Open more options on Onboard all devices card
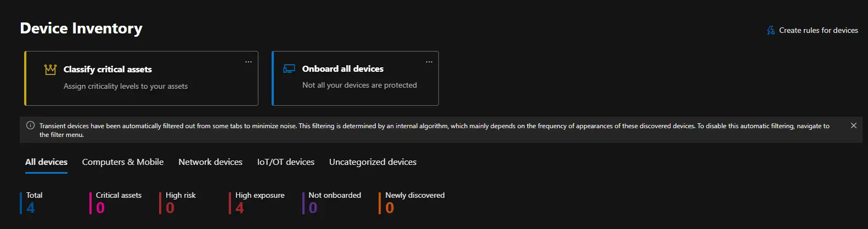The width and height of the screenshot is (868, 229). click(x=429, y=62)
